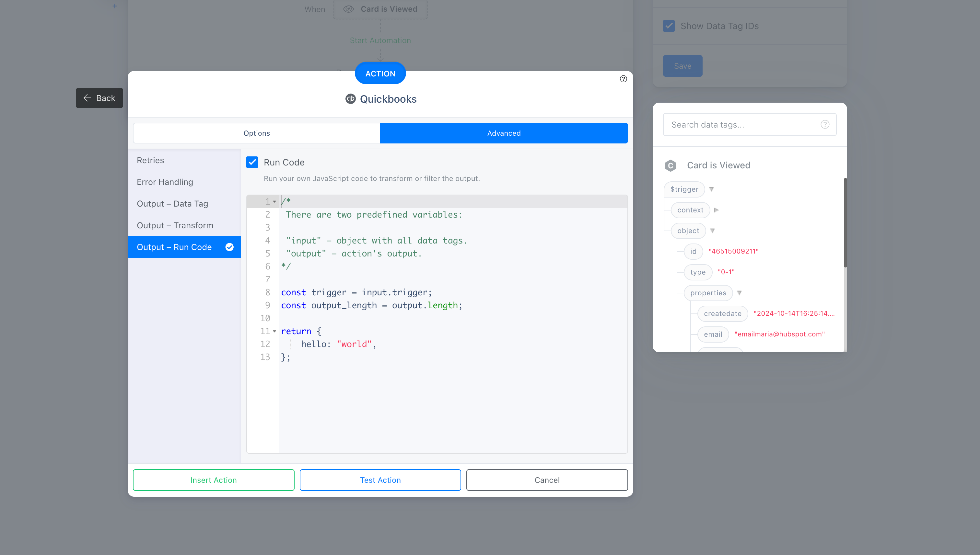Click the eye icon beside Card is Viewed trigger
Image resolution: width=980 pixels, height=555 pixels.
348,9
